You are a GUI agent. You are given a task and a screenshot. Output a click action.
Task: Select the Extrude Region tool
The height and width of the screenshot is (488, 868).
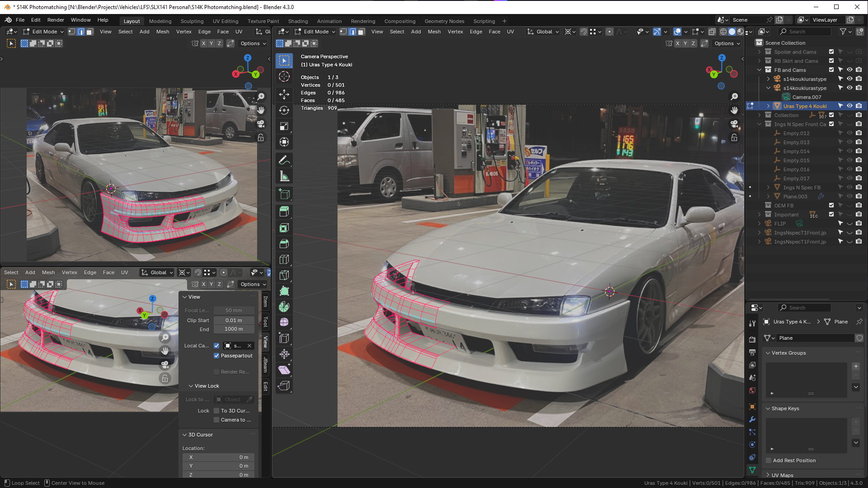[x=284, y=211]
